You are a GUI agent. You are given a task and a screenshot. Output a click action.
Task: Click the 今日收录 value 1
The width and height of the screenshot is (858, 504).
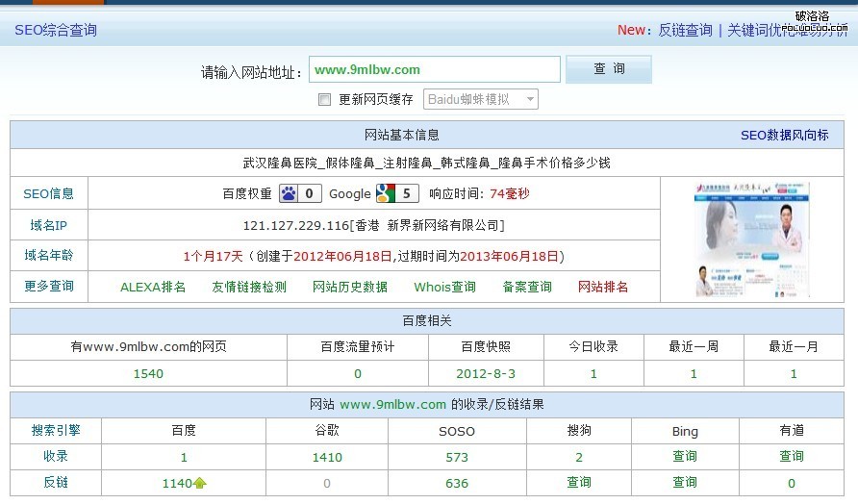(593, 374)
